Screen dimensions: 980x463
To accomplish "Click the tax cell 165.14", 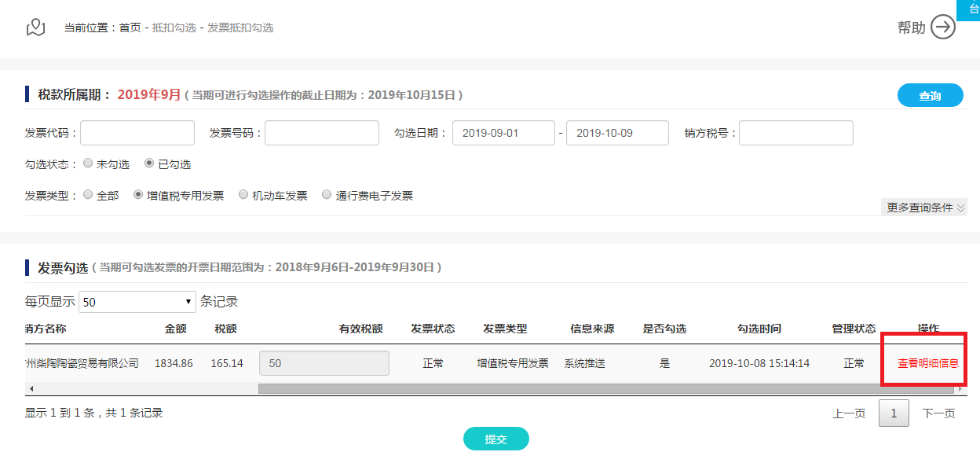I will coord(227,363).
